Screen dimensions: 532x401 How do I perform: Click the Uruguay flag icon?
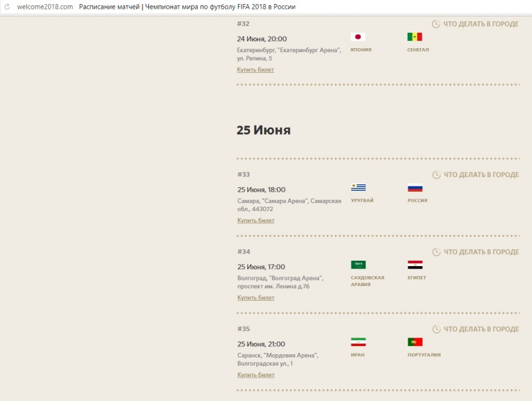point(358,188)
